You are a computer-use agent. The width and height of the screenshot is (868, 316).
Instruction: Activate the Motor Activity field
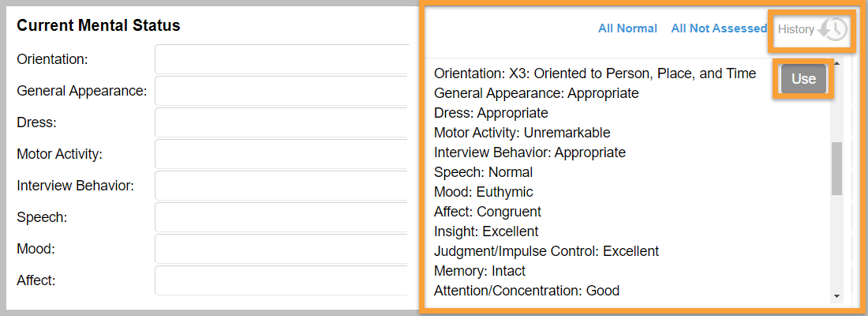(284, 154)
